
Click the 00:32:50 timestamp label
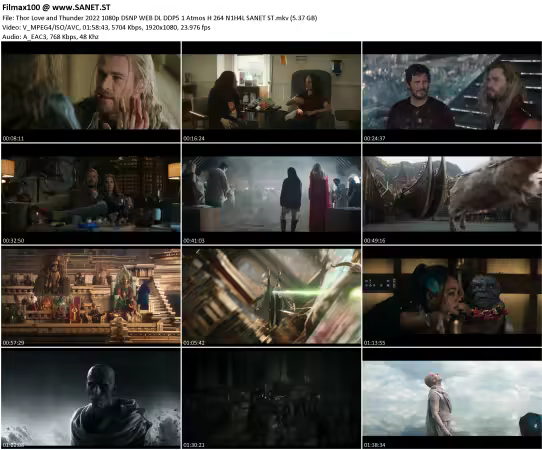[x=13, y=241]
